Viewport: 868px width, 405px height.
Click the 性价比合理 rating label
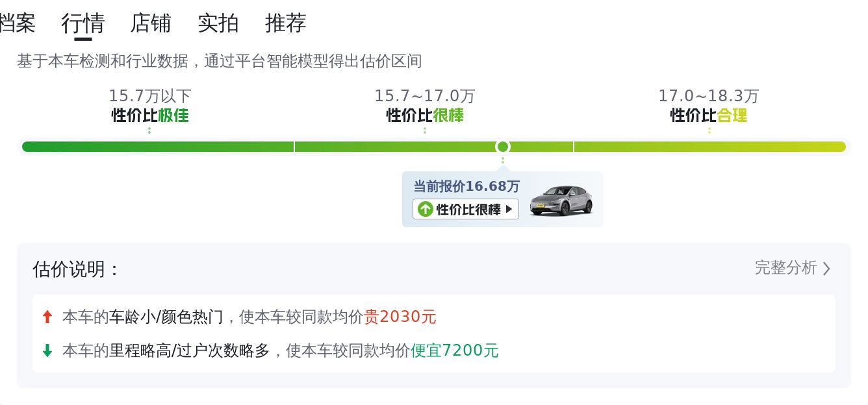coord(709,116)
